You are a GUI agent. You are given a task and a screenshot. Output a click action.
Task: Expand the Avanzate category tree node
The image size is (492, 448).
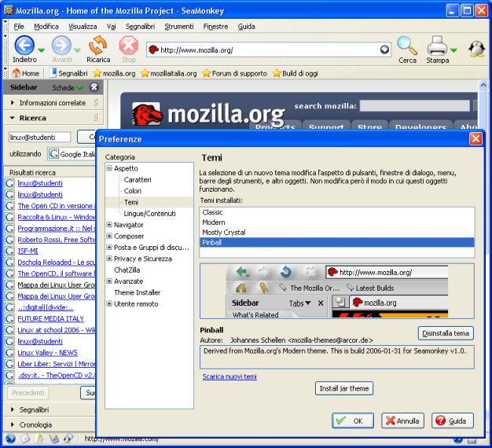tap(109, 281)
